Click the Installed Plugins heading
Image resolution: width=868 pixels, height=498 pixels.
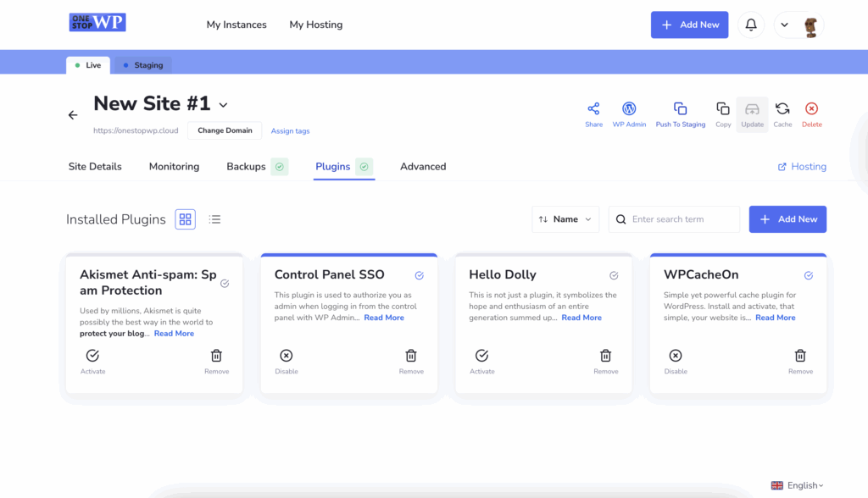[115, 219]
